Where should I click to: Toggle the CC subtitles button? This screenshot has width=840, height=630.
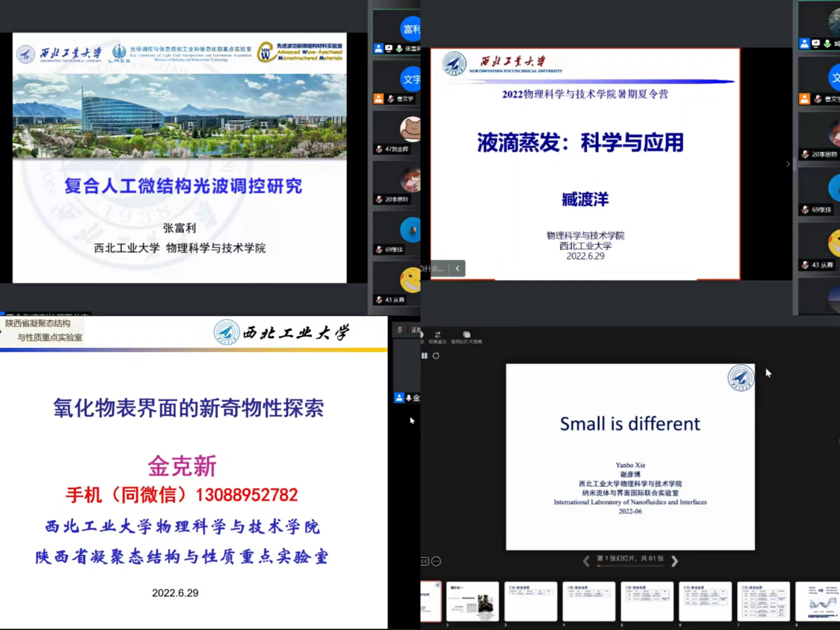point(424,561)
